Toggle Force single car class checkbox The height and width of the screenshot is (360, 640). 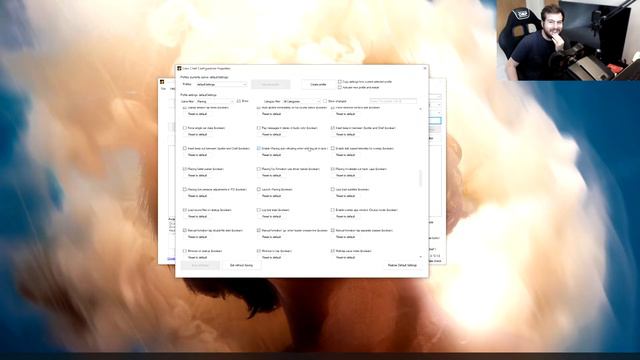point(185,128)
